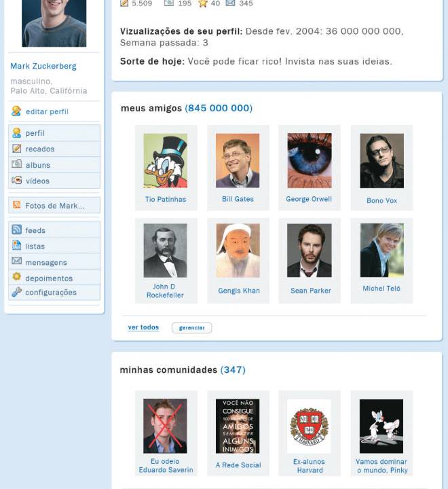The width and height of the screenshot is (448, 489).
Task: Click the recados notepad icon
Action: [x=16, y=149]
